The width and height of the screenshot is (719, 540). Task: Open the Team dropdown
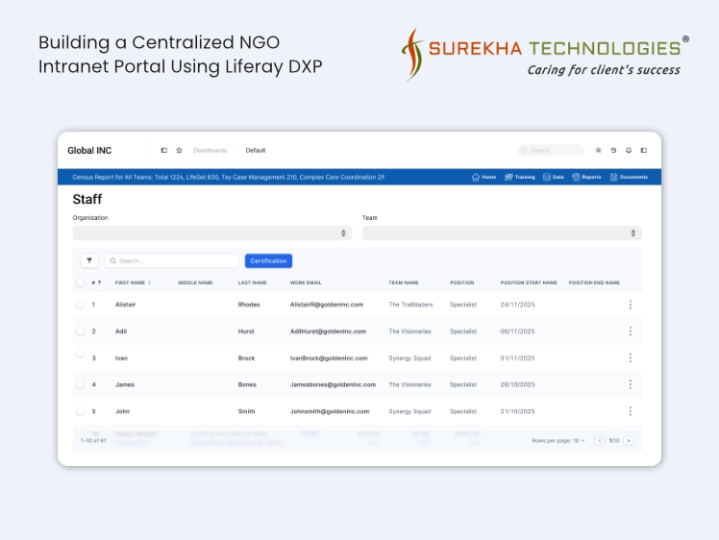tap(502, 233)
